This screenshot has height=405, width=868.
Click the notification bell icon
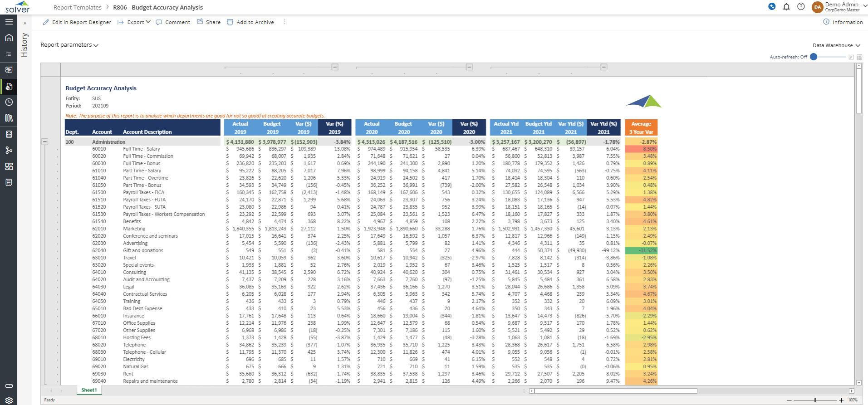pos(786,7)
